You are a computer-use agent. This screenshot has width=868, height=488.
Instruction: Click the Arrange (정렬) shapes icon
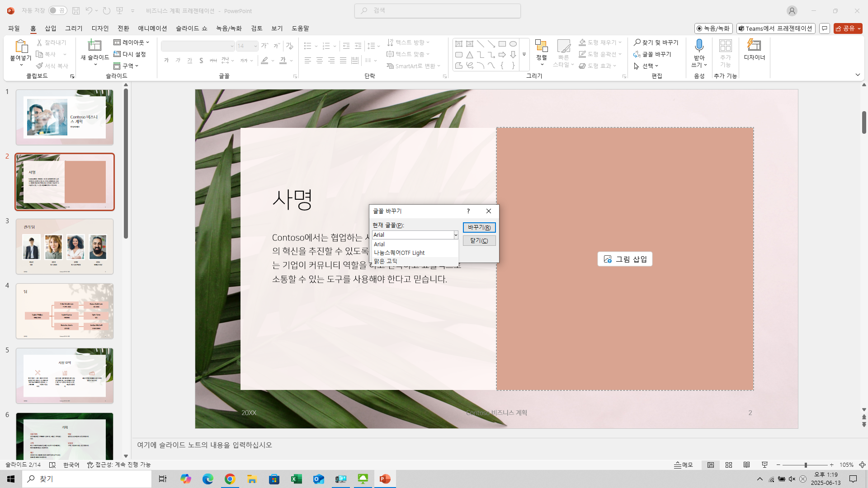tap(541, 46)
